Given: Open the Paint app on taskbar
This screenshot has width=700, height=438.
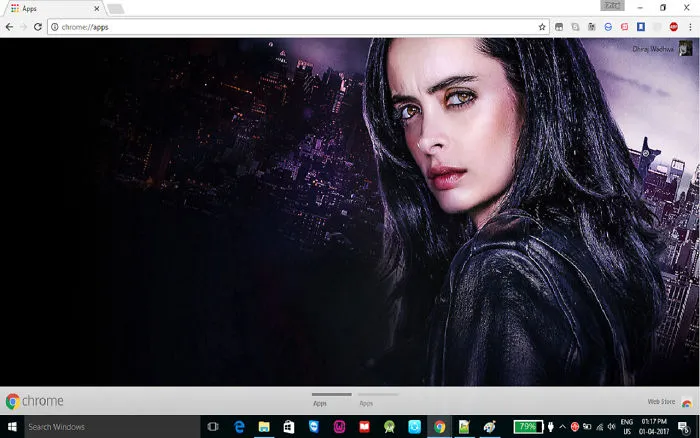Looking at the screenshot, I should pos(489,427).
